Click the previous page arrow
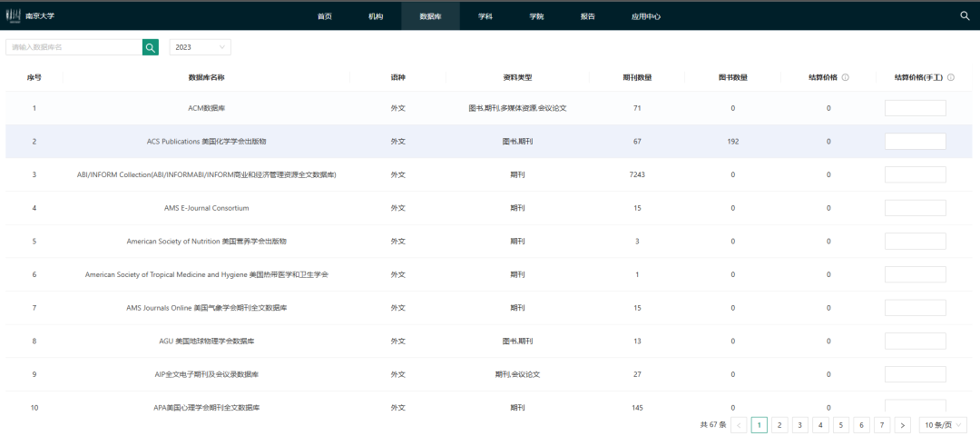Screen dimensions: 980x446 click(738, 425)
